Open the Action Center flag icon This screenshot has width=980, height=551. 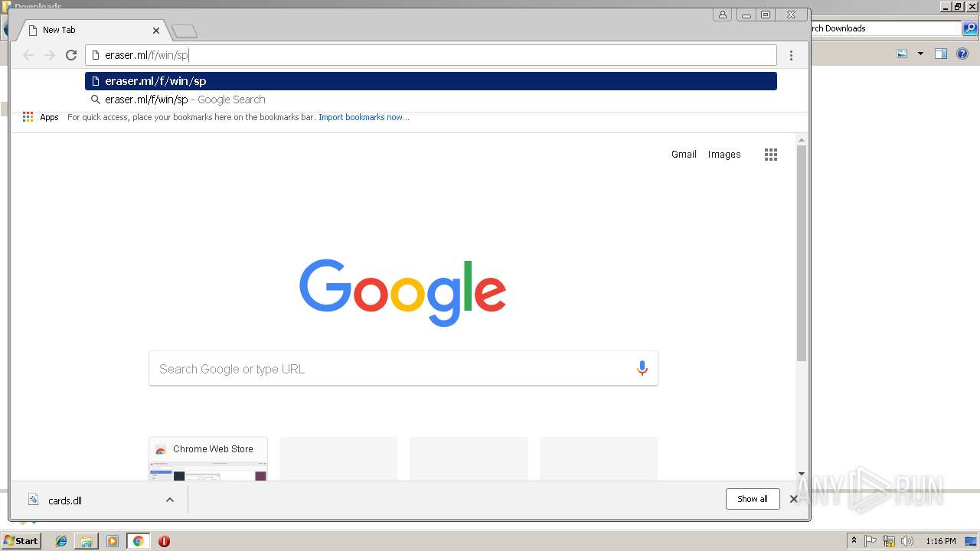pos(871,541)
